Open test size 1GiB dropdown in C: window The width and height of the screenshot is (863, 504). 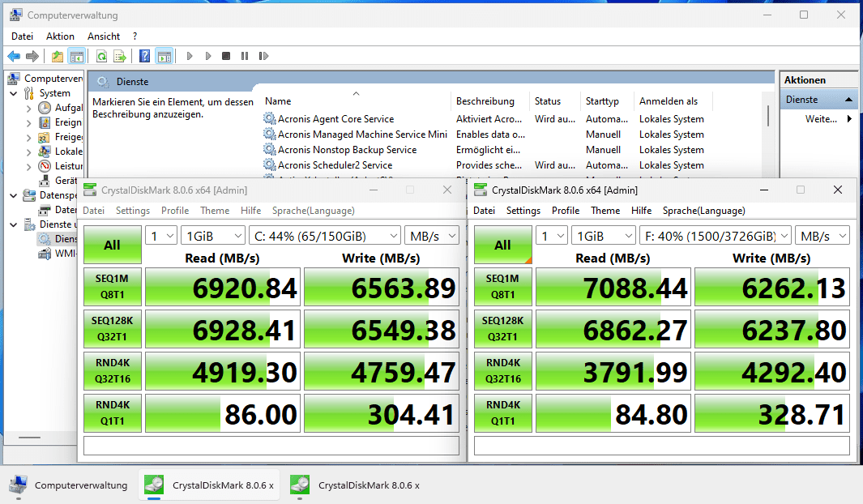[213, 236]
